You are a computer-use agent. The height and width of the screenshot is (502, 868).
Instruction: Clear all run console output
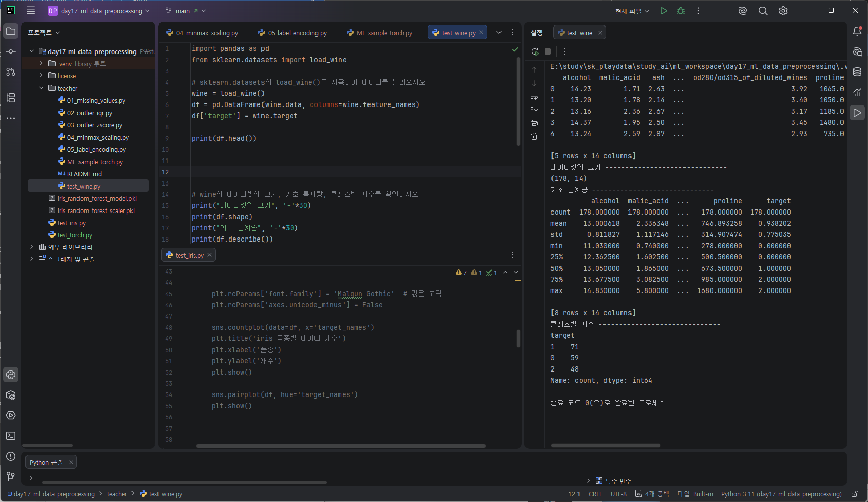pyautogui.click(x=534, y=136)
